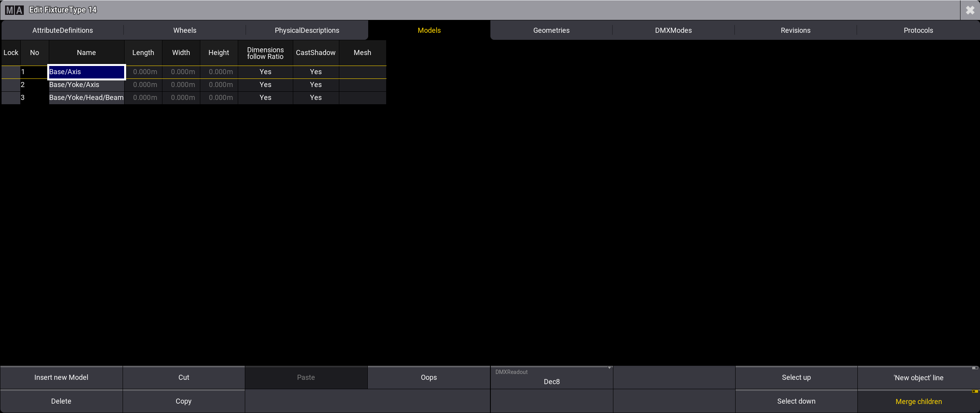The image size is (980, 413).
Task: Click the Lock cell of row 2
Action: tap(11, 85)
